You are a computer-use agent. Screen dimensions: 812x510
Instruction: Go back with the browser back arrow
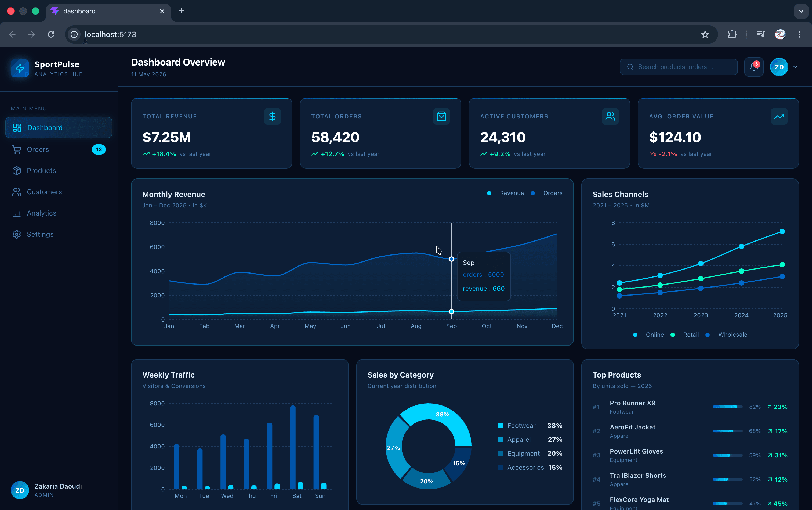point(12,34)
